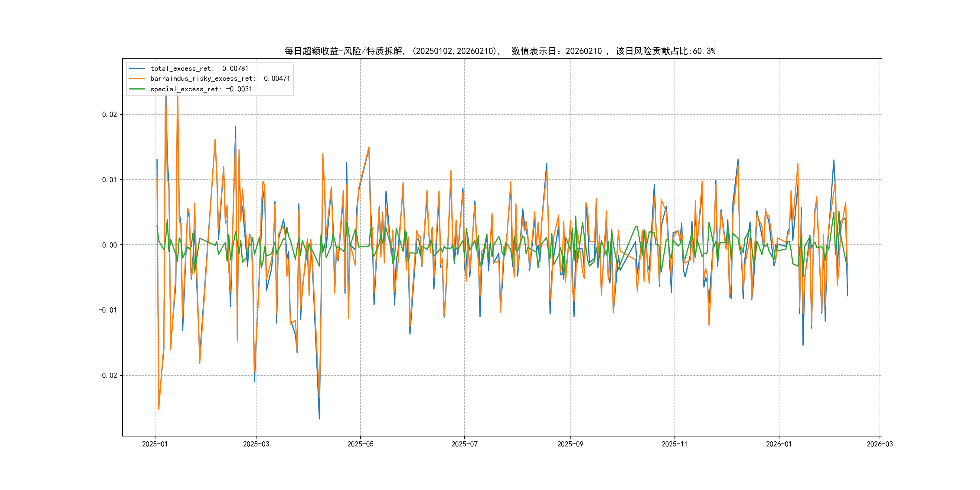
Task: Click the 0.02 y-axis tick label
Action: pyautogui.click(x=109, y=115)
